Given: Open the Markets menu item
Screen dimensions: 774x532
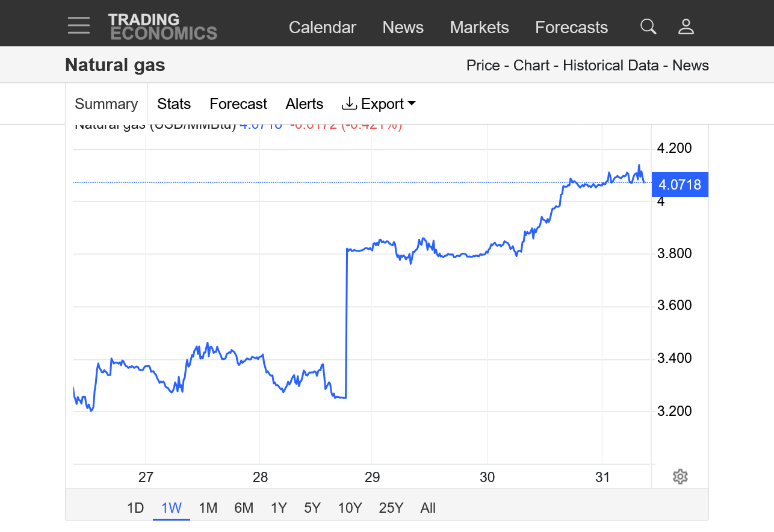Looking at the screenshot, I should point(479,28).
